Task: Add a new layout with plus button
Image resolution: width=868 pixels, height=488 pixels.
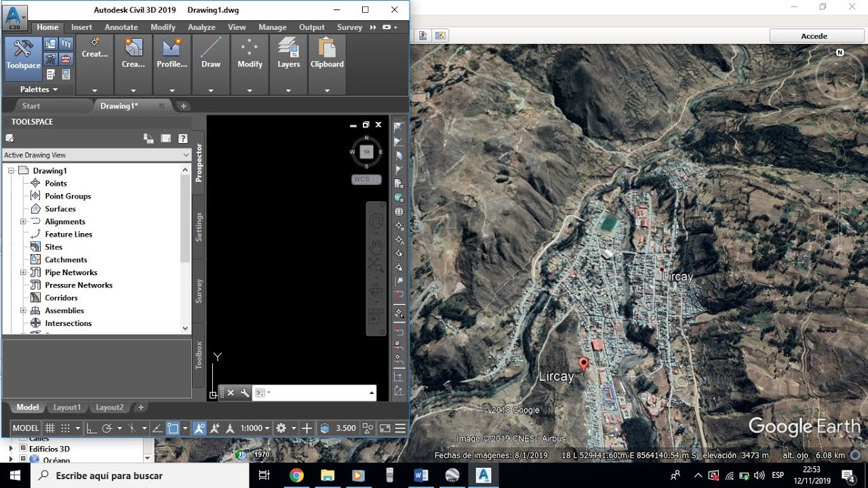Action: [x=141, y=407]
